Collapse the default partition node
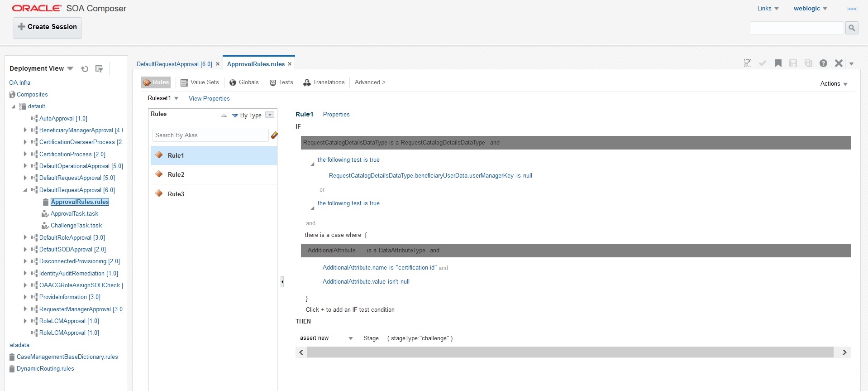The image size is (868, 391). [13, 106]
